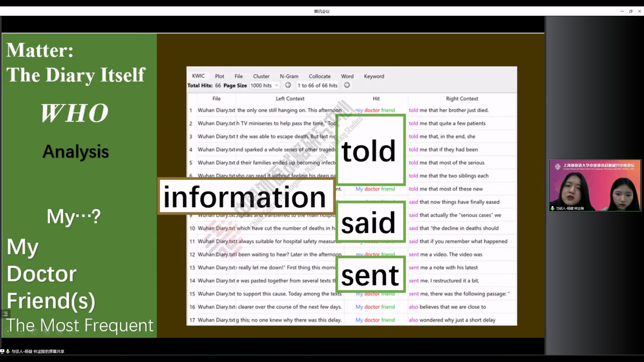This screenshot has height=362, width=644.
Task: Click the Right Context column header
Action: tap(462, 99)
